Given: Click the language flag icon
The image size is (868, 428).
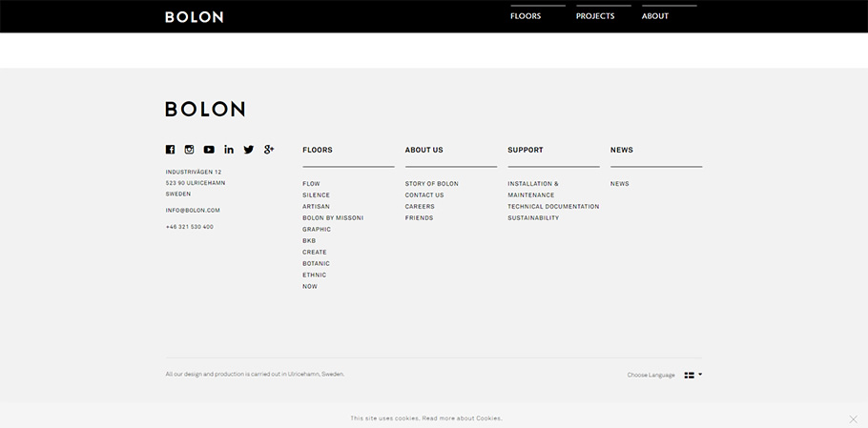Looking at the screenshot, I should click(689, 375).
